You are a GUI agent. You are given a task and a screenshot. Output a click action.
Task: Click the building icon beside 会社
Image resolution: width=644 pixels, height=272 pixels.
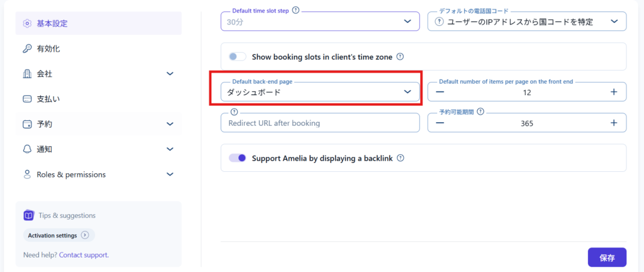click(27, 74)
